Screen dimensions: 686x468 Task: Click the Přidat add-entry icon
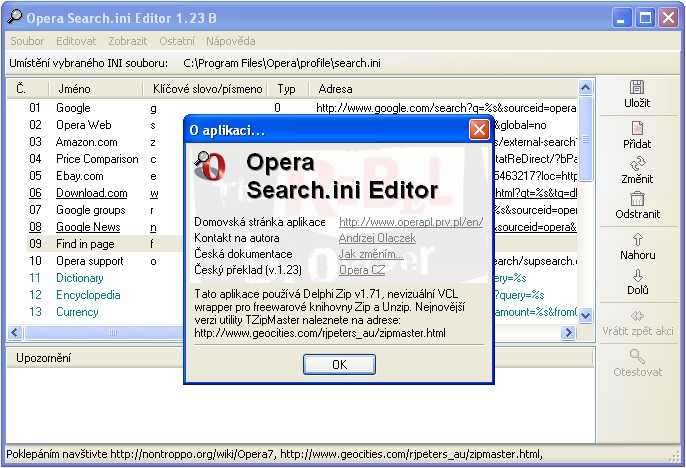point(637,128)
